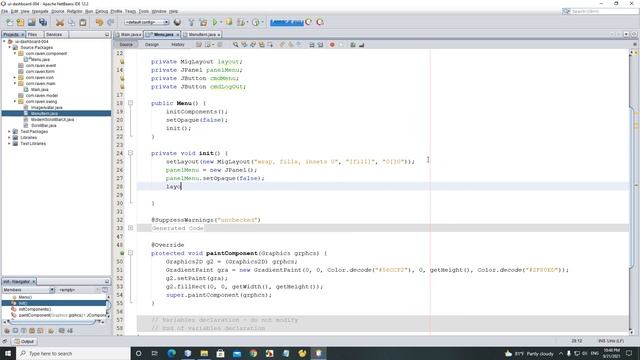The height and width of the screenshot is (360, 640).
Task: Open the Run Project dropdown arrow
Action: [x=221, y=22]
